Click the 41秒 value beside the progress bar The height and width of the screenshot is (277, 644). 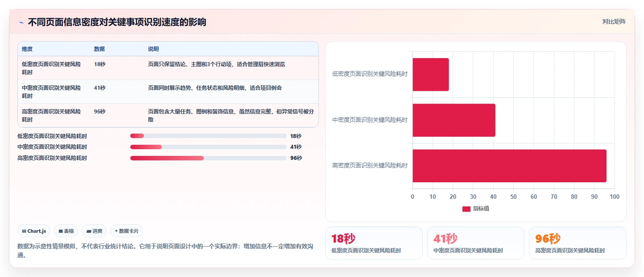click(x=296, y=147)
